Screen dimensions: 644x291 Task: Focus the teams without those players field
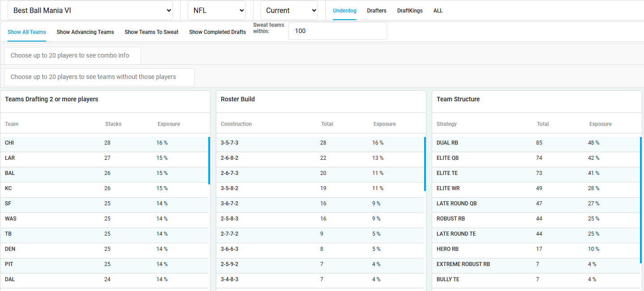coord(99,77)
